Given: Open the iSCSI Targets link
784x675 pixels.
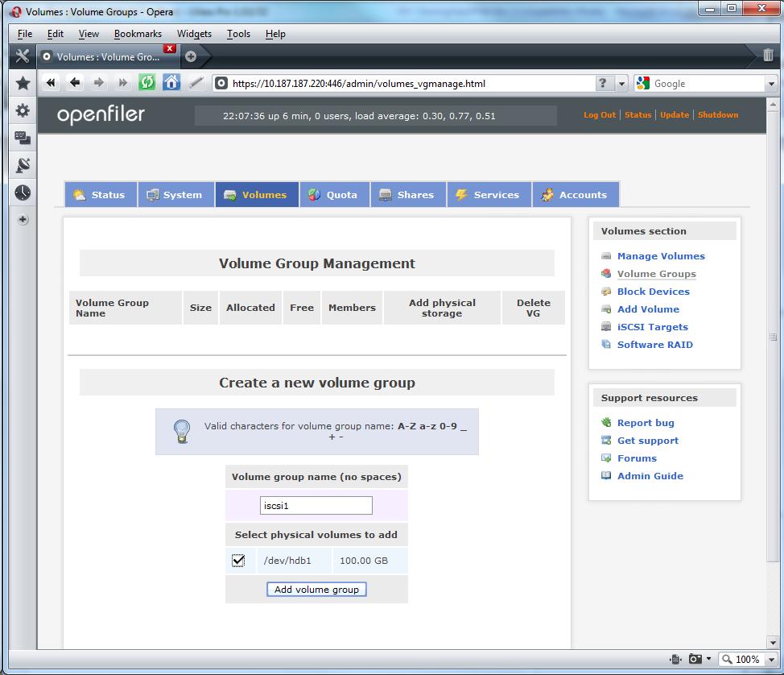Looking at the screenshot, I should (x=652, y=327).
